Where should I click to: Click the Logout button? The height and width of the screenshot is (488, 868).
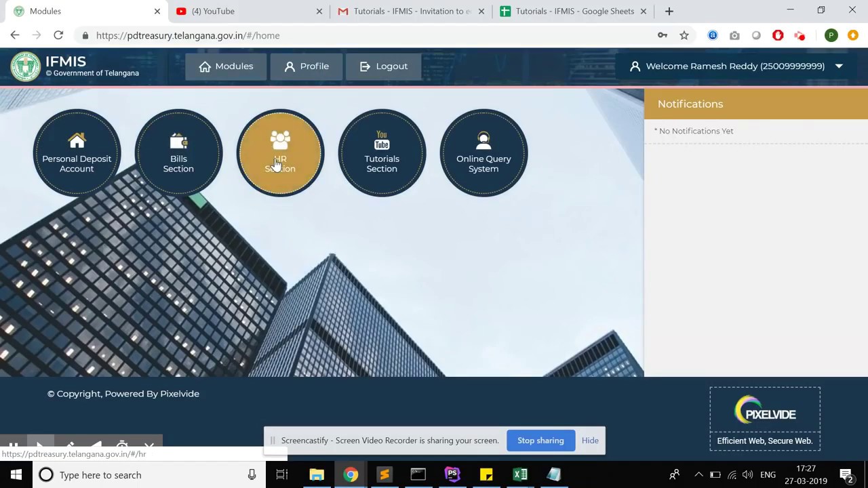tap(383, 66)
